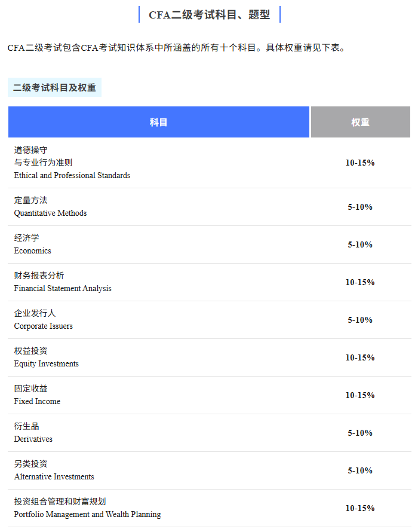This screenshot has width=418, height=532.
Task: Click the Quantitative Methods subject text
Action: [50, 213]
